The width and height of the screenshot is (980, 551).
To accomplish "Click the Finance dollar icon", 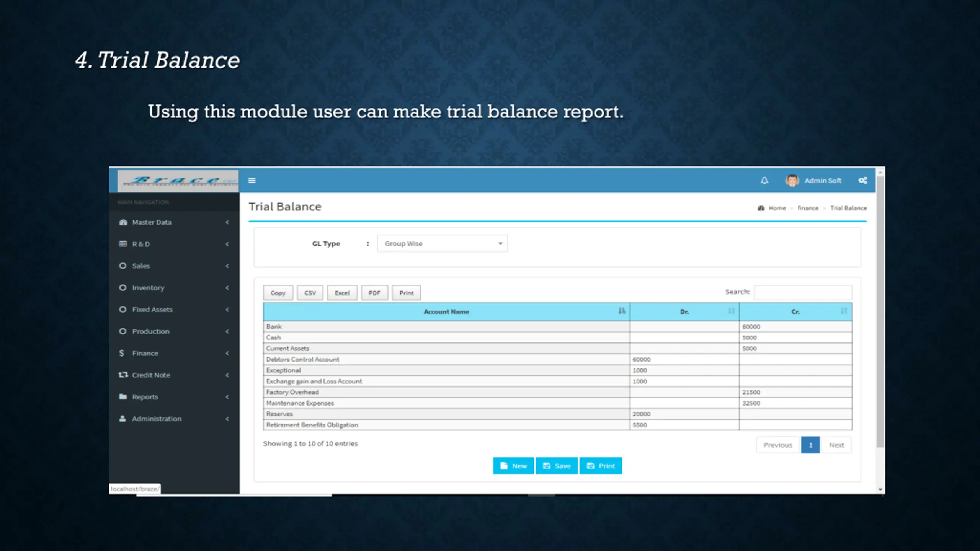I will 122,353.
